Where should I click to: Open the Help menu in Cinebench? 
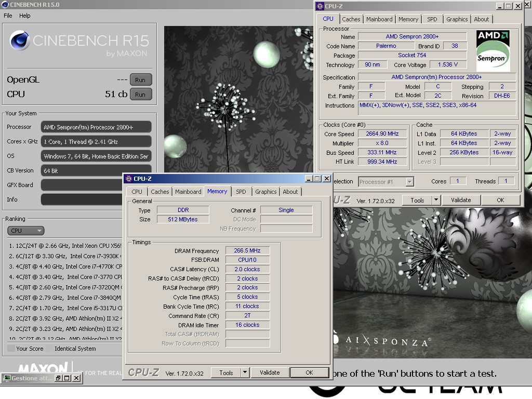[24, 16]
